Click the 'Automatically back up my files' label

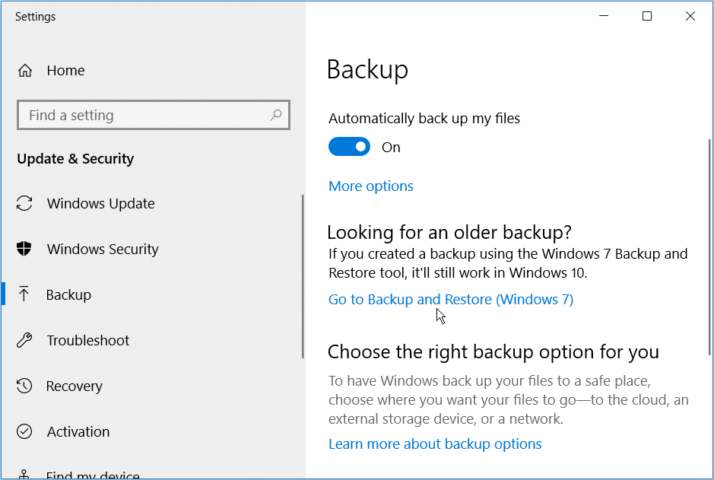[x=424, y=118]
